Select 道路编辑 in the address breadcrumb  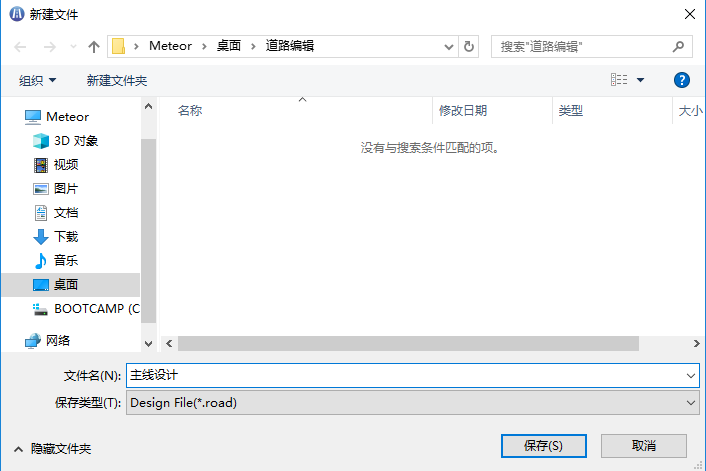[x=290, y=46]
